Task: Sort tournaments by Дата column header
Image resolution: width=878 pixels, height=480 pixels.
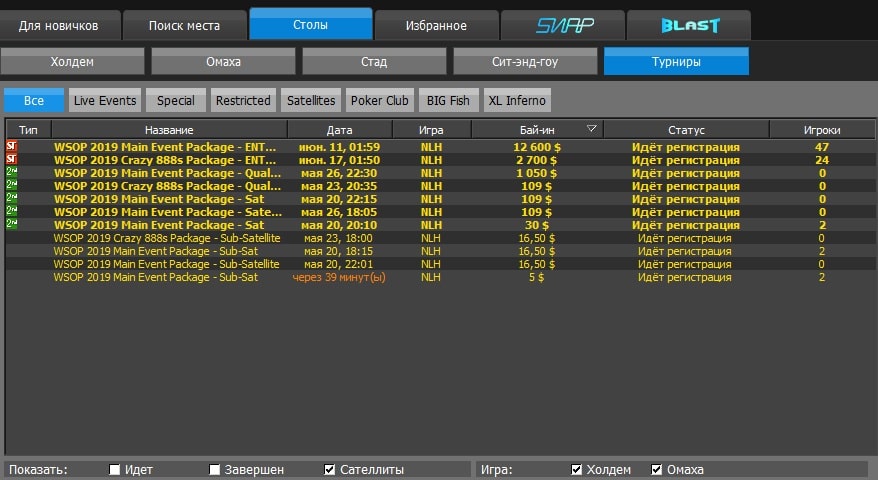Action: coord(339,130)
